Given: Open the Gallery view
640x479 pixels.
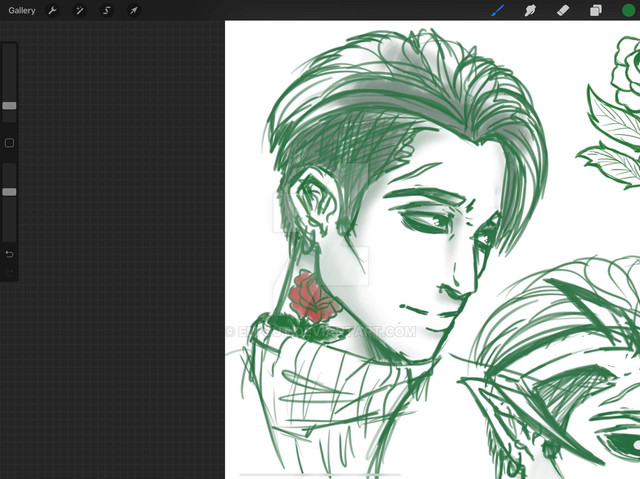Looking at the screenshot, I should (22, 11).
